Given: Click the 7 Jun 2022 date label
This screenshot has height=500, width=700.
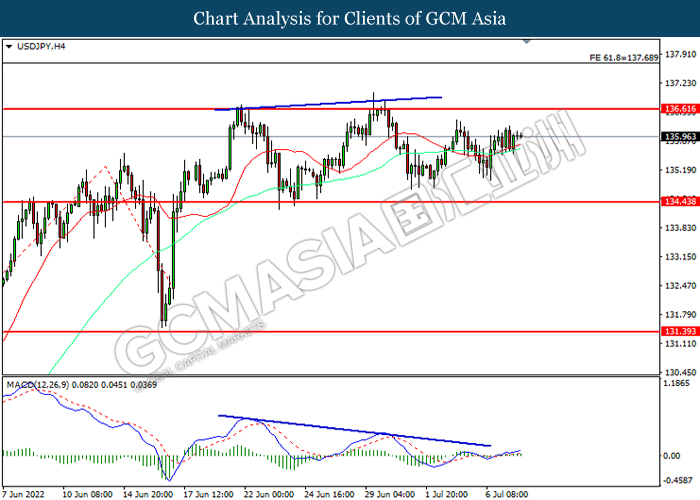Looking at the screenshot, I should 24,494.
